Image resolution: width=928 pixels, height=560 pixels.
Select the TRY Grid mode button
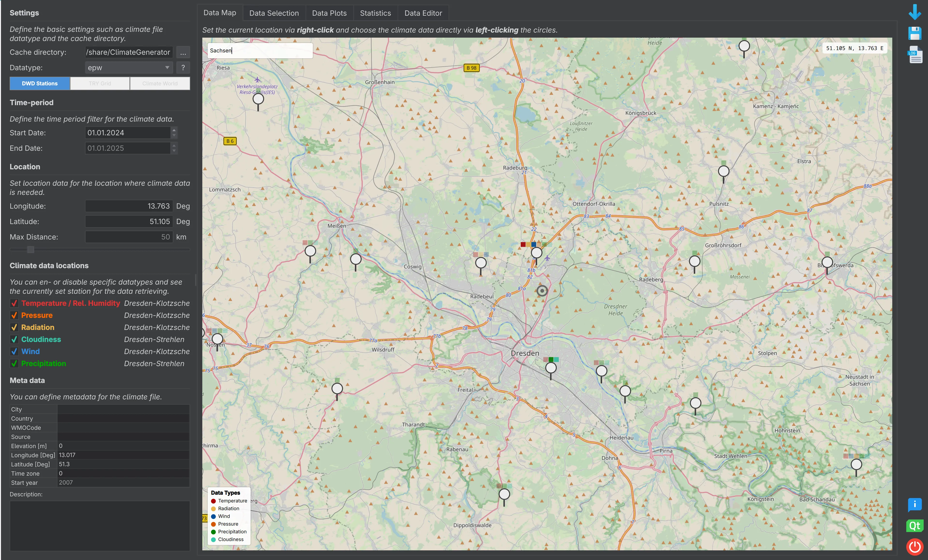pyautogui.click(x=100, y=83)
